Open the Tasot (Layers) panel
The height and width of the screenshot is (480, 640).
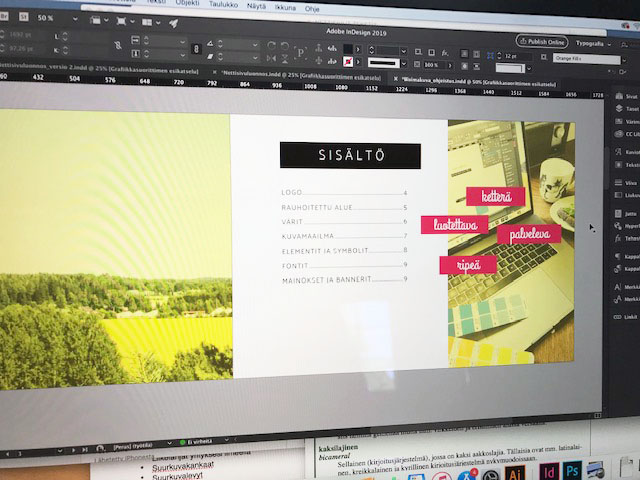coord(627,109)
